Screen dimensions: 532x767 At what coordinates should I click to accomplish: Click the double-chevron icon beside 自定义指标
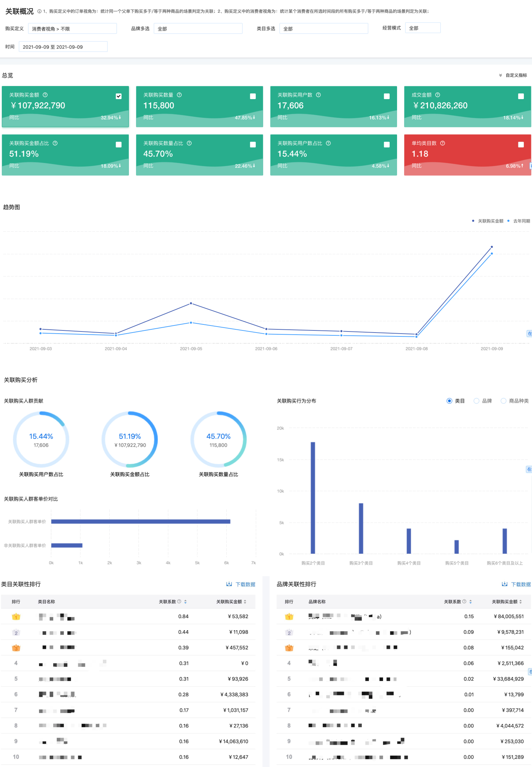click(x=500, y=75)
